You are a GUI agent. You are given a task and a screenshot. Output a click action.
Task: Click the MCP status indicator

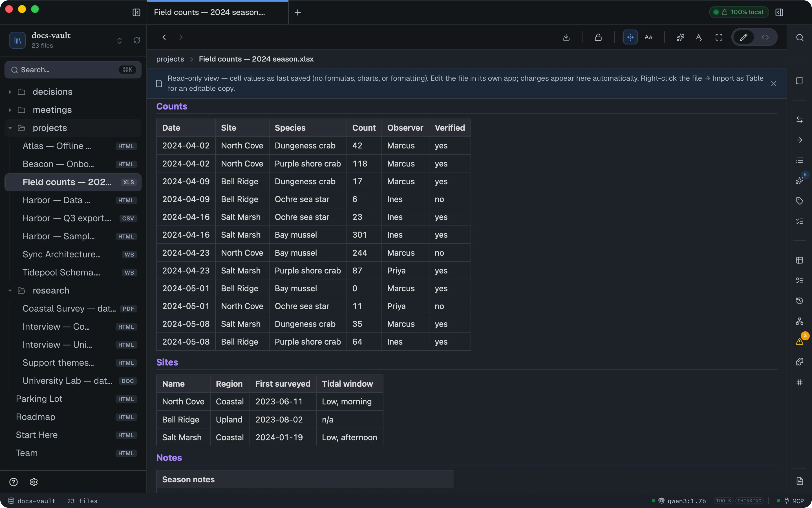point(791,501)
